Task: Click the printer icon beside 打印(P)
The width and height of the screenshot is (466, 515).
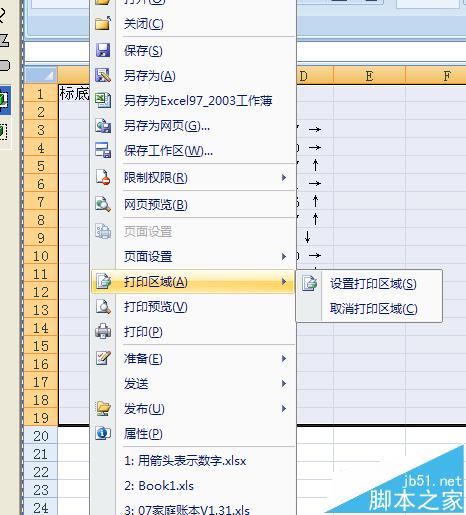Action: 103,331
